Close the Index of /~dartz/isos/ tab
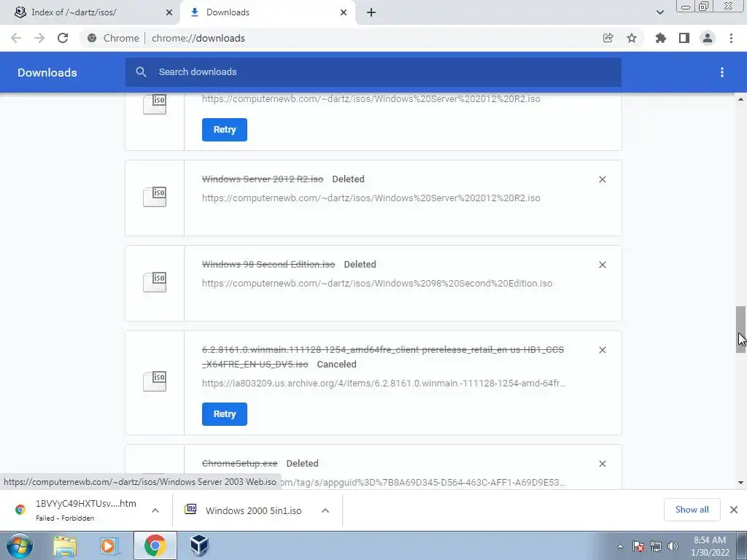 point(169,12)
